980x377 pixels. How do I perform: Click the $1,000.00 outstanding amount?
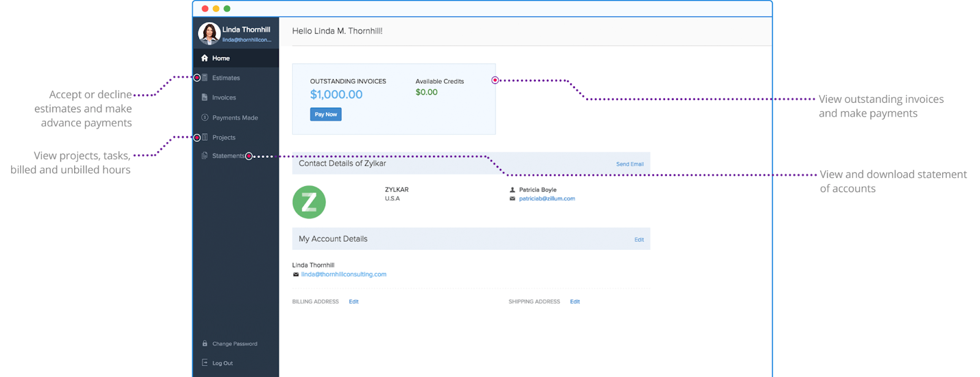(336, 94)
